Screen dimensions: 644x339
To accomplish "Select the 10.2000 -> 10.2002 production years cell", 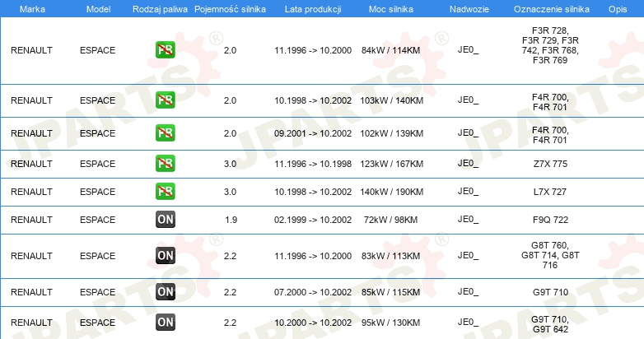I will (x=313, y=323).
